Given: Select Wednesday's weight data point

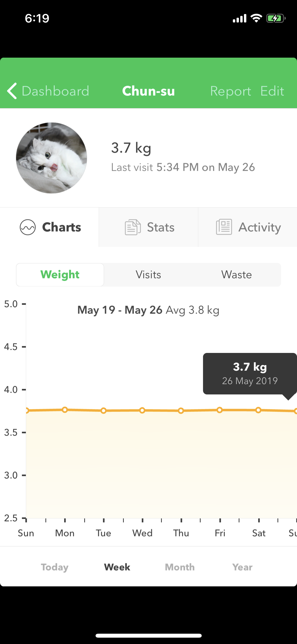Looking at the screenshot, I should tap(142, 410).
